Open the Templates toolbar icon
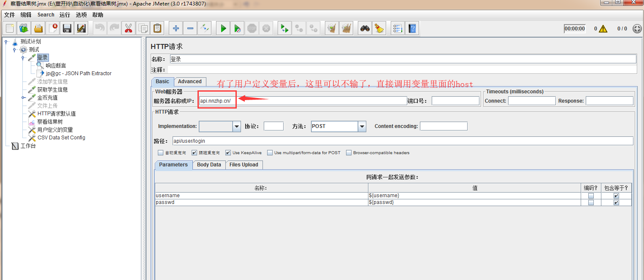 point(24,28)
